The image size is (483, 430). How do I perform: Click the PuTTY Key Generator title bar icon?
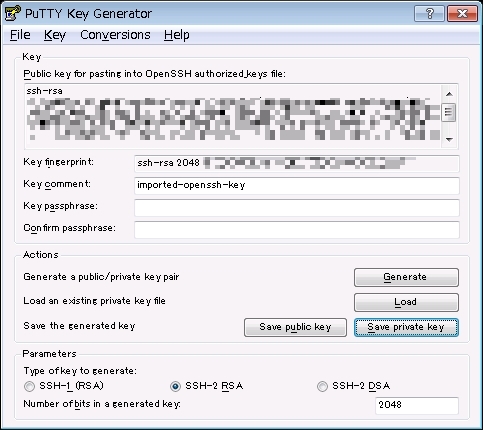[x=13, y=13]
